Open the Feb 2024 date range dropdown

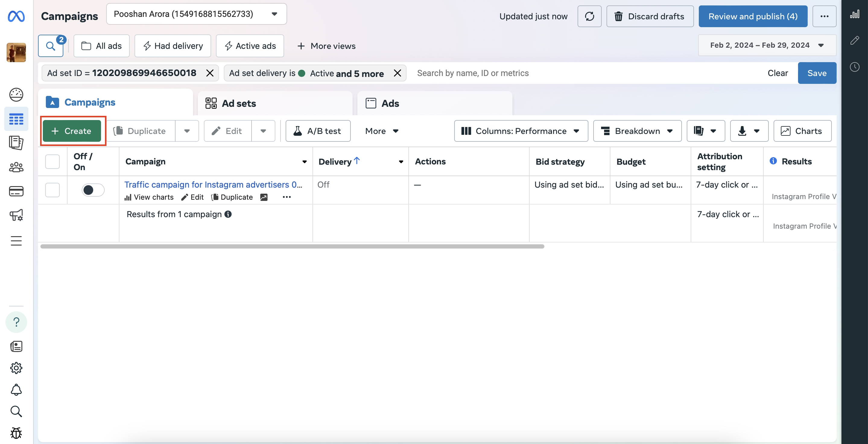767,46
